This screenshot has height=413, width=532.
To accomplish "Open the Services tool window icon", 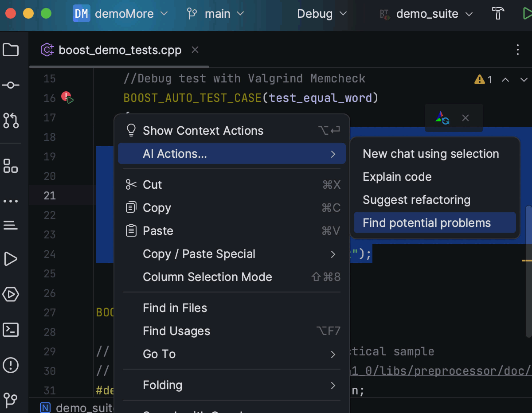I will tap(11, 294).
